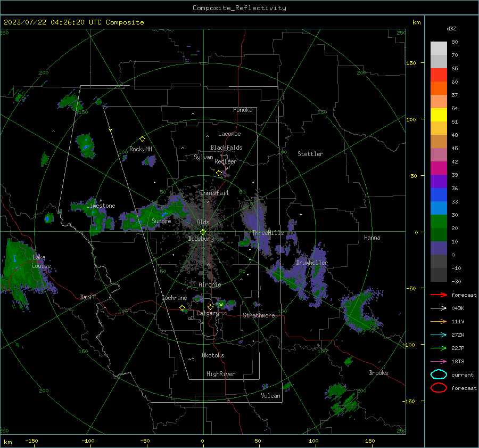Click the red forecast arrow in legend
Image resolution: width=479 pixels, height=448 pixels.
(439, 295)
